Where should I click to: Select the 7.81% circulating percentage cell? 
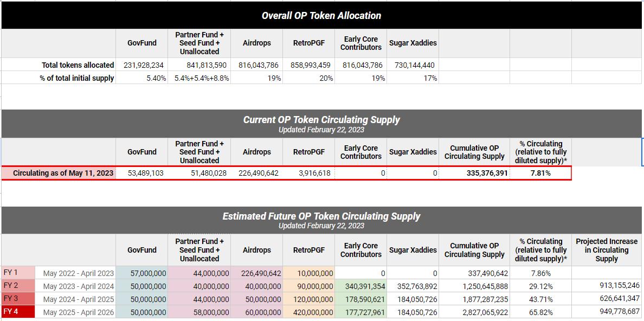pyautogui.click(x=540, y=173)
